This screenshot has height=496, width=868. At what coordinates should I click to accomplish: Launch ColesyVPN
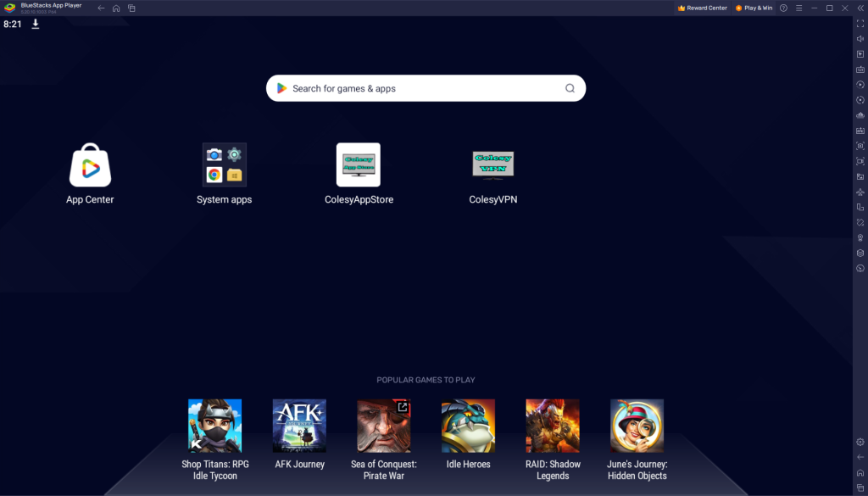(x=492, y=165)
